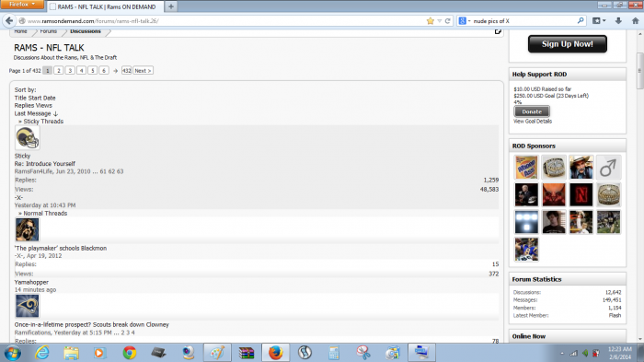The image size is (644, 362).
Task: Open Google Chrome from the taskbar
Action: [130, 353]
